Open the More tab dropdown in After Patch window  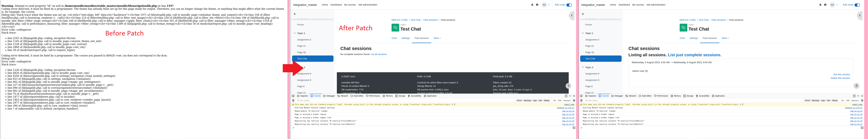click(x=437, y=38)
